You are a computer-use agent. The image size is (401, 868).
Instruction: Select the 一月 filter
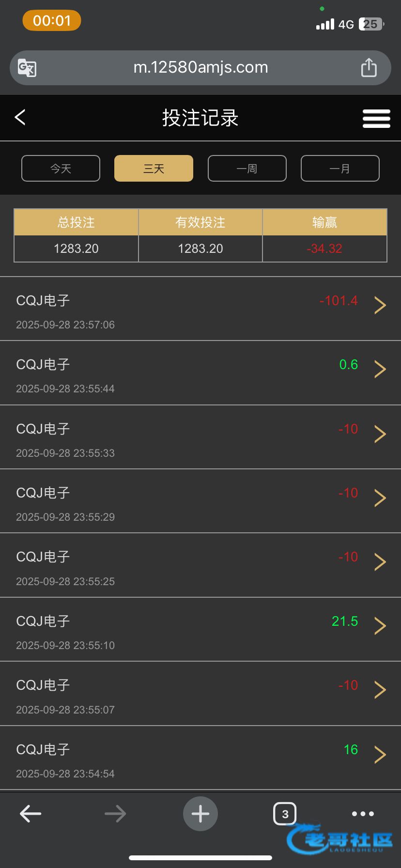tap(340, 169)
